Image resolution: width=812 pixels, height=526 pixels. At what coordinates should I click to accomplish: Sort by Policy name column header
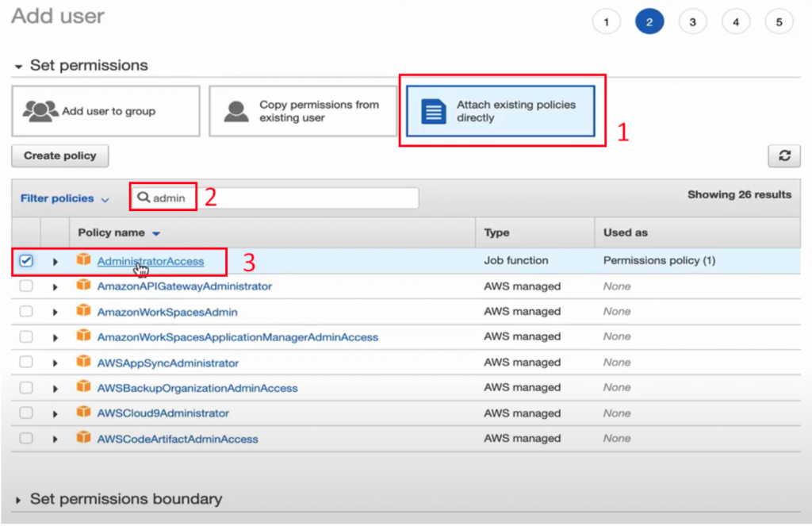[x=119, y=232]
